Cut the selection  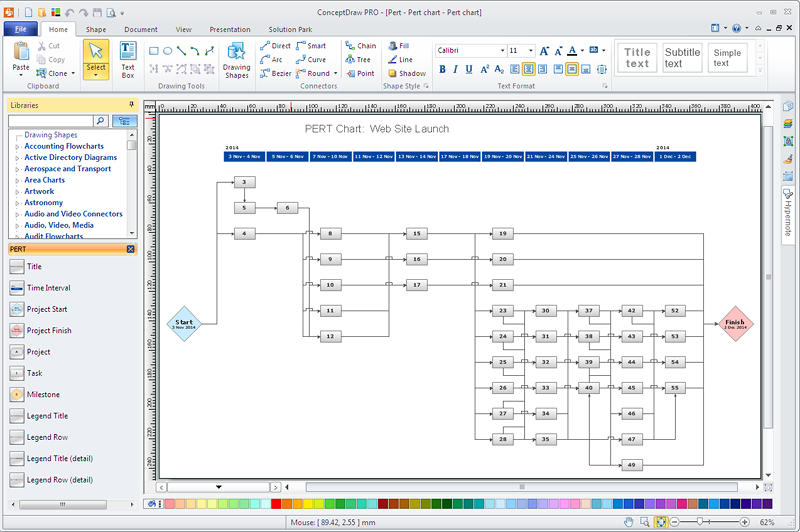49,46
